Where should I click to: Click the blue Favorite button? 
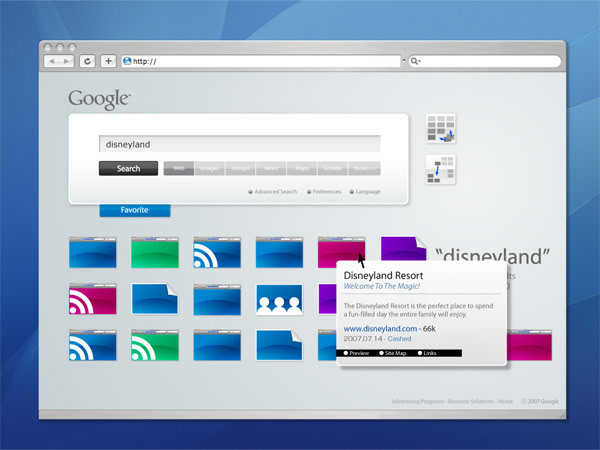click(x=135, y=210)
